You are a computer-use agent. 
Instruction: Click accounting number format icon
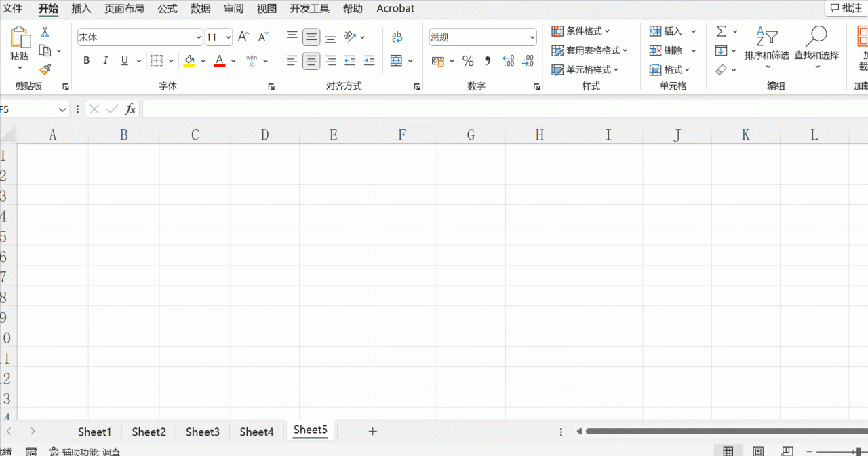pyautogui.click(x=438, y=61)
